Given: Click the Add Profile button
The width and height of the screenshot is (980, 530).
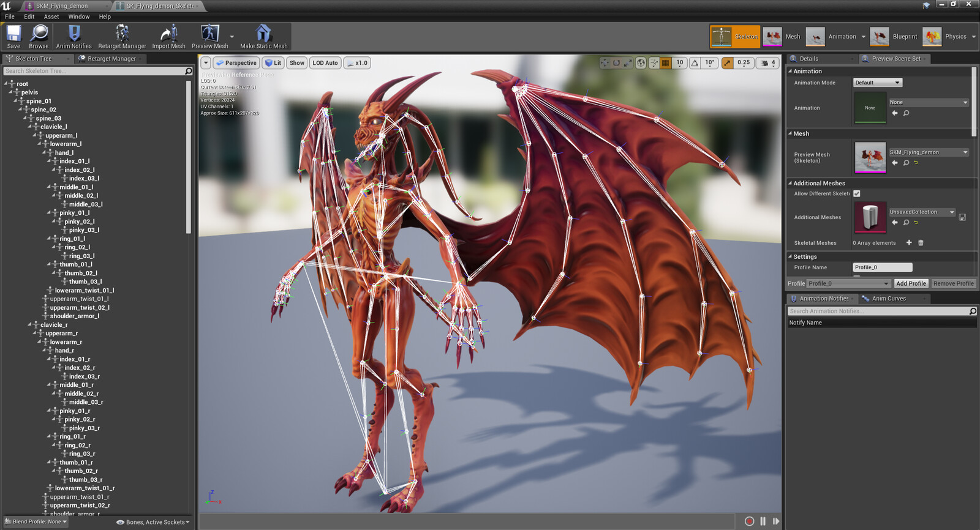Looking at the screenshot, I should coord(911,283).
